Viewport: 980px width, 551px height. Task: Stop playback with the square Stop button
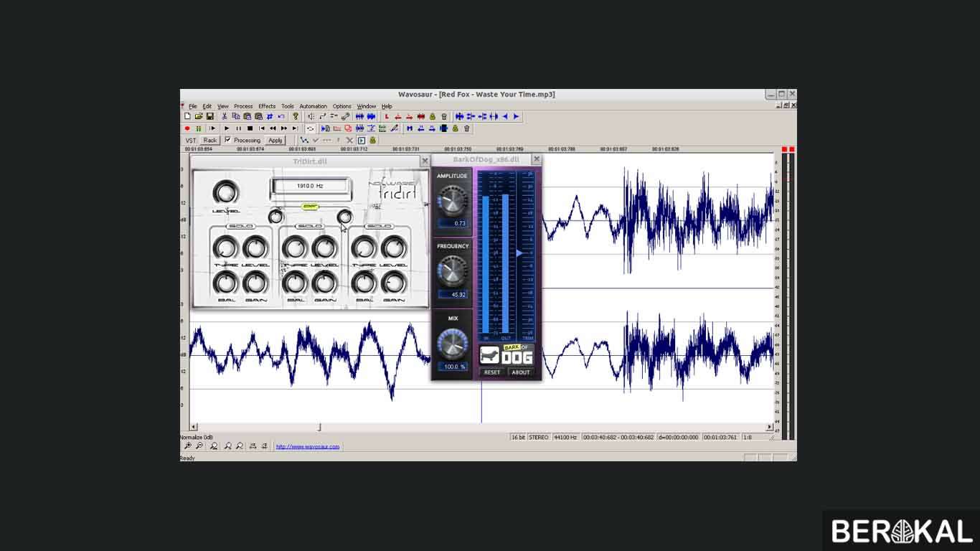point(250,128)
